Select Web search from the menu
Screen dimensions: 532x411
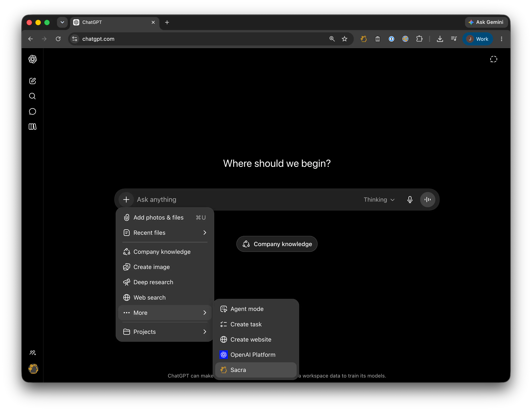coord(165,297)
